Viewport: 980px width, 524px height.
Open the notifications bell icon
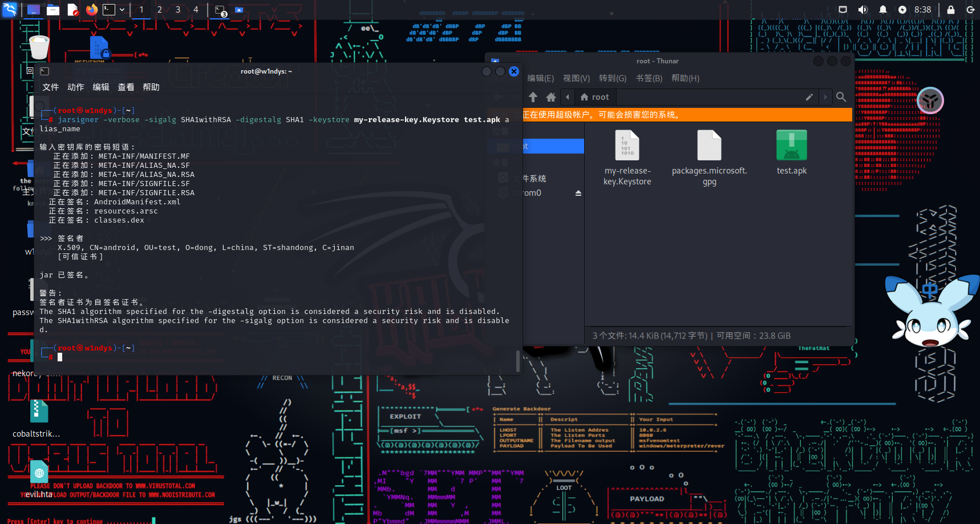point(882,10)
